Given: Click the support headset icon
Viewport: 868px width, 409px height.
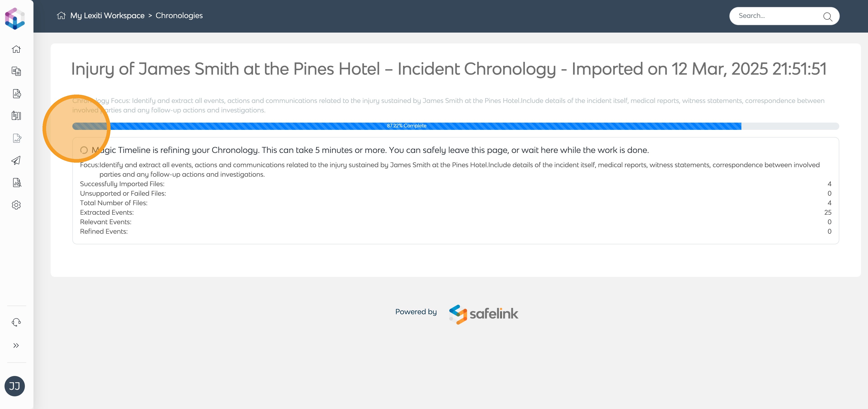Looking at the screenshot, I should pyautogui.click(x=16, y=322).
